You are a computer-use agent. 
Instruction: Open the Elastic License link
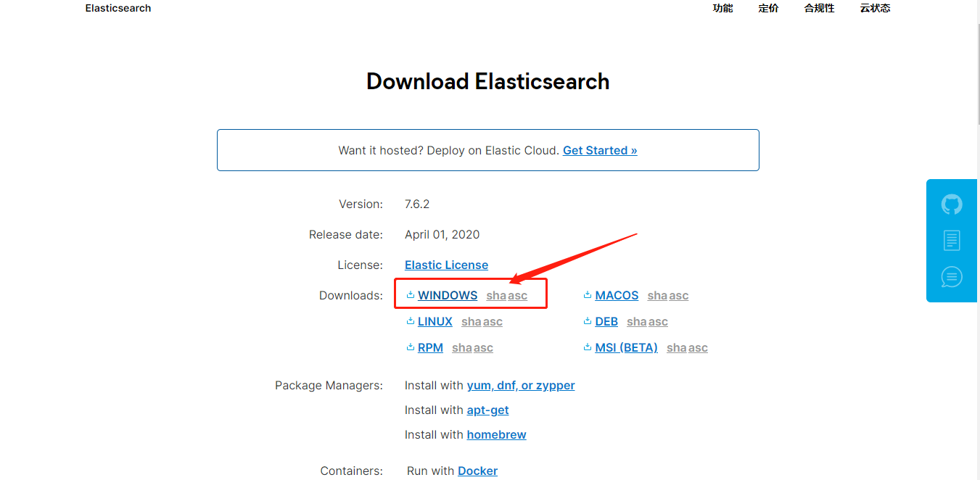pos(446,265)
